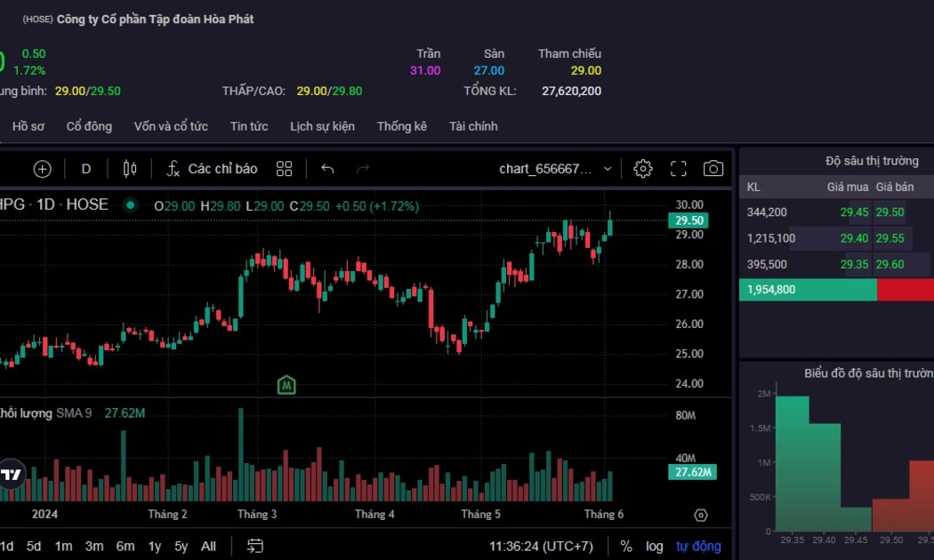
Task: Open the timezone menu showing UTC+7
Action: (x=541, y=546)
